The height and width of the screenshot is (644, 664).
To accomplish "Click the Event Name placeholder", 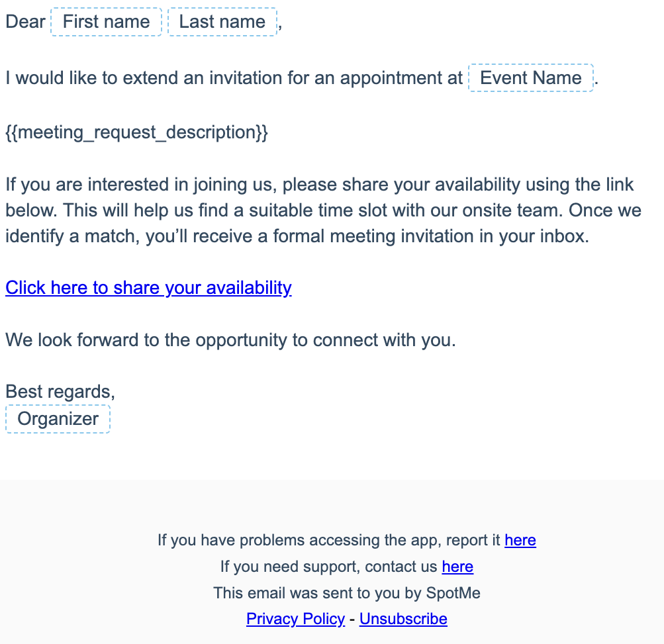I will tap(531, 78).
